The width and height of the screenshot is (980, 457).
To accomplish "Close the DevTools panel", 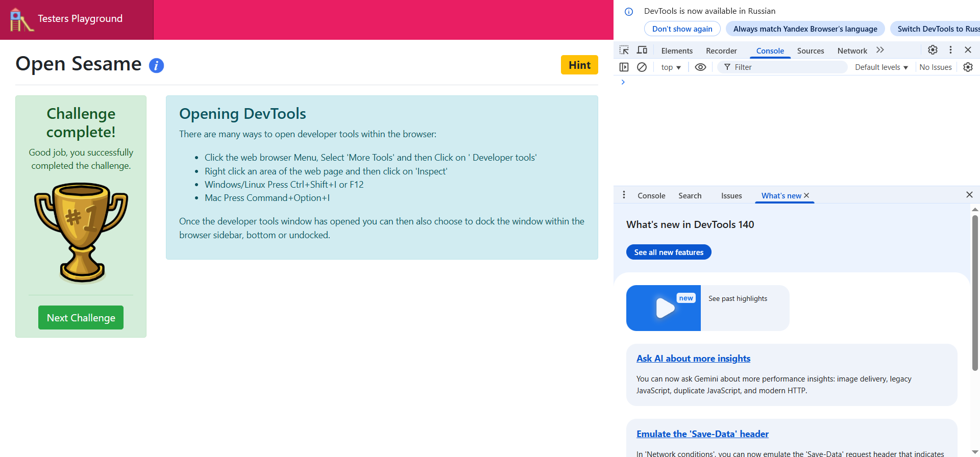I will tap(968, 49).
